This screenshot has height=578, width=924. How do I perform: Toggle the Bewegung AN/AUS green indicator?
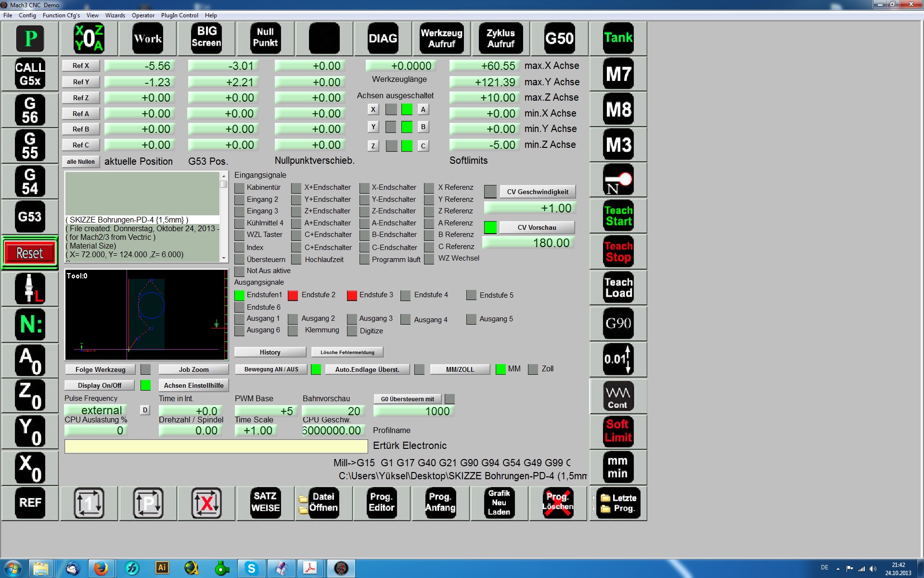pyautogui.click(x=316, y=369)
